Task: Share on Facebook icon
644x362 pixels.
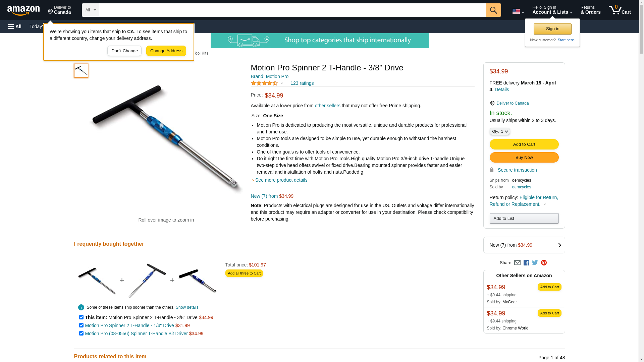Action: click(526, 263)
